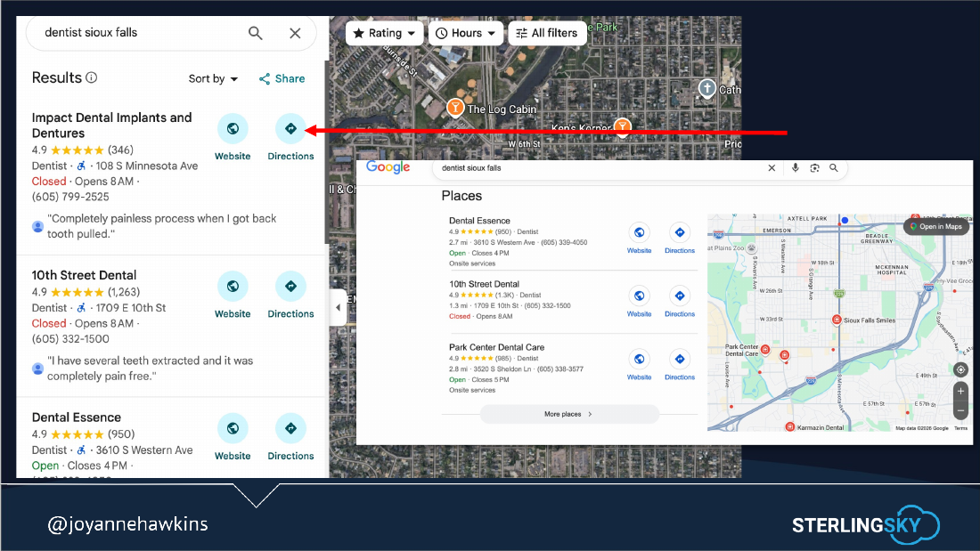Zoom out on the Places mini map
980x551 pixels.
(x=960, y=410)
